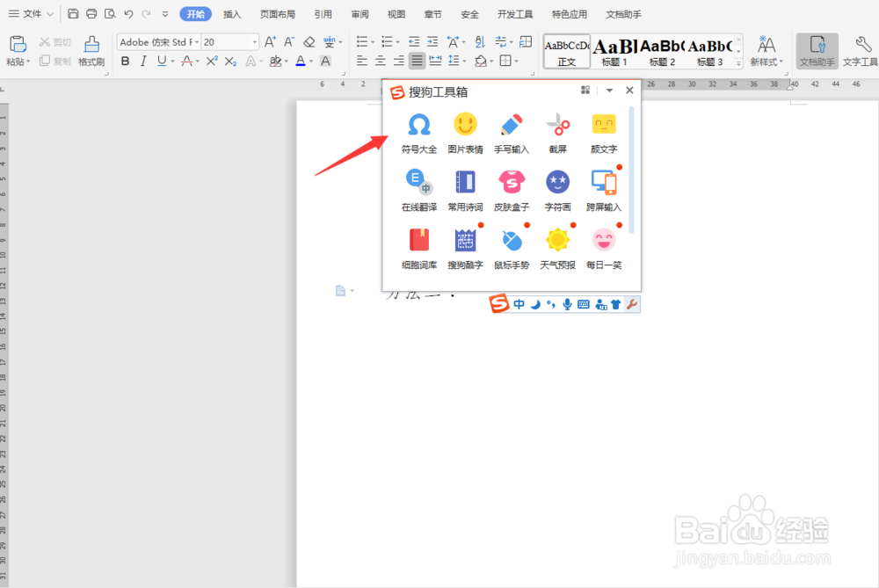879x588 pixels.
Task: Toggle center alignment button
Action: [x=380, y=61]
